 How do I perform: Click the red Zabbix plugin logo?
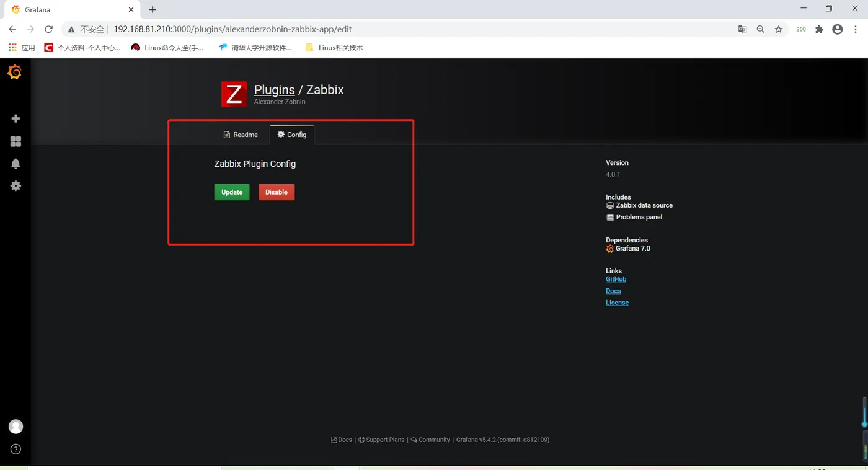pos(234,94)
